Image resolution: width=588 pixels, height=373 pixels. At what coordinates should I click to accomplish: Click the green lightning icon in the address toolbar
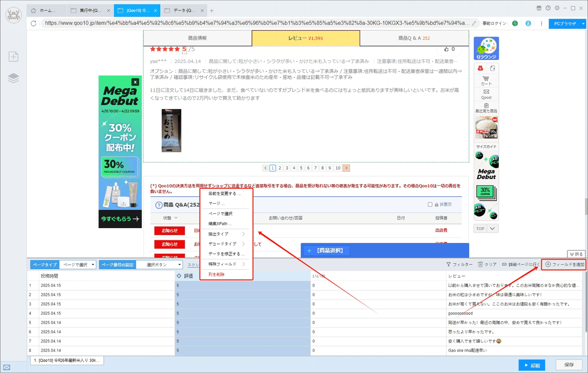tap(515, 23)
